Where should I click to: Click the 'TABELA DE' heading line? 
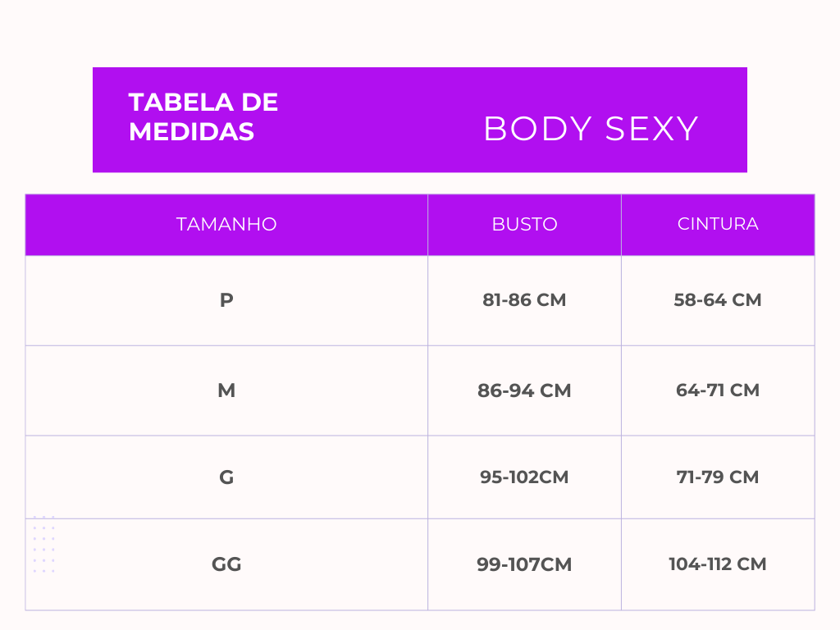(x=203, y=103)
